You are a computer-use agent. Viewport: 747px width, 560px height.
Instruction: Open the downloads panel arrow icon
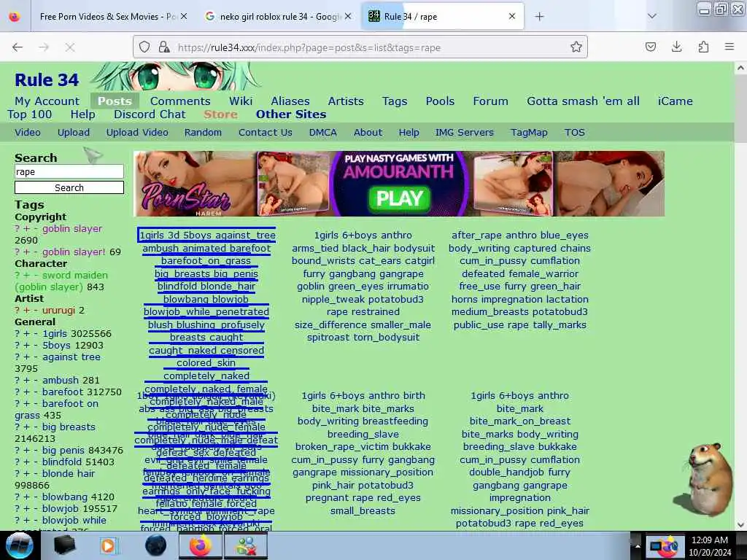coord(676,47)
